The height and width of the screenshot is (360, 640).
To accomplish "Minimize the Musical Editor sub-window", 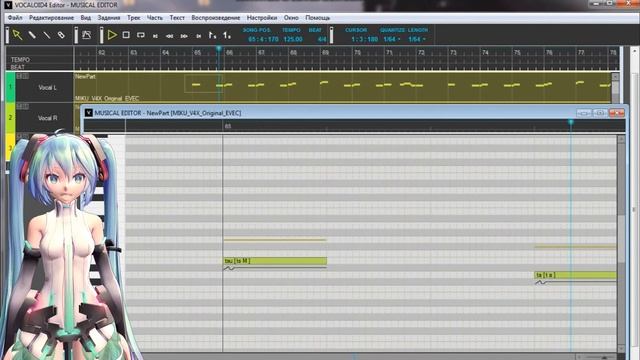I will click(x=584, y=113).
